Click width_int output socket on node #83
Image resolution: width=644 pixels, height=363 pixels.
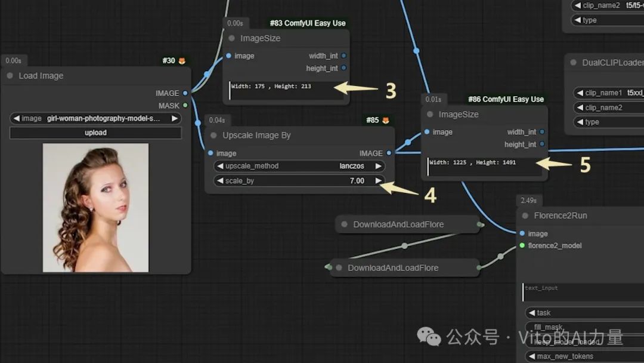tap(344, 56)
